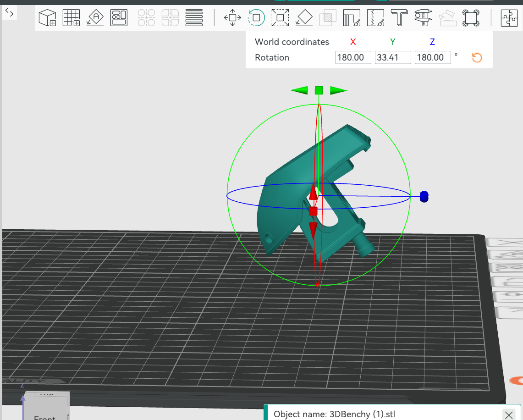The width and height of the screenshot is (523, 420).
Task: Click the Add model cube icon
Action: pos(47,18)
